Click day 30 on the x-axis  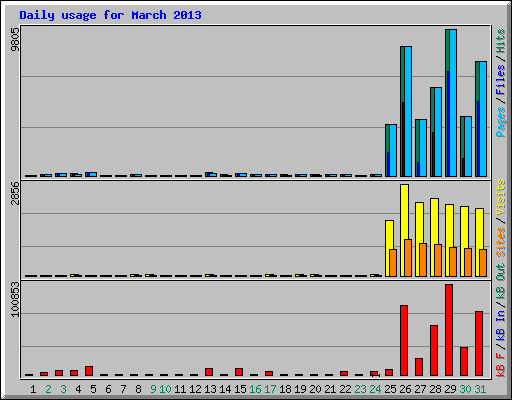click(x=465, y=389)
